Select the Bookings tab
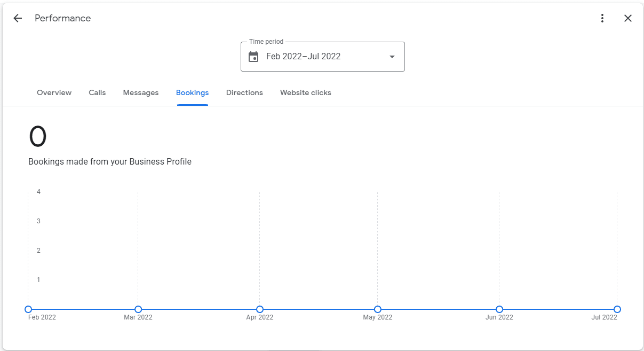This screenshot has width=644, height=351. point(192,92)
